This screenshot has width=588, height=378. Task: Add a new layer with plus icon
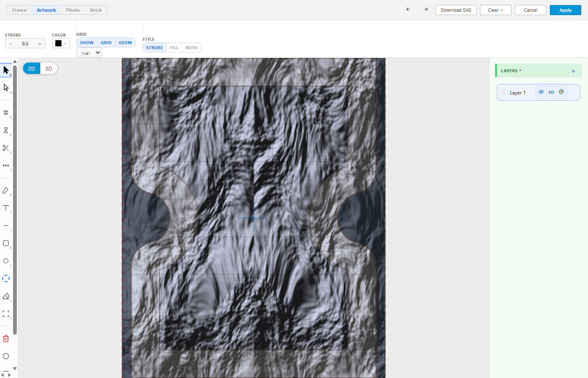(x=573, y=71)
